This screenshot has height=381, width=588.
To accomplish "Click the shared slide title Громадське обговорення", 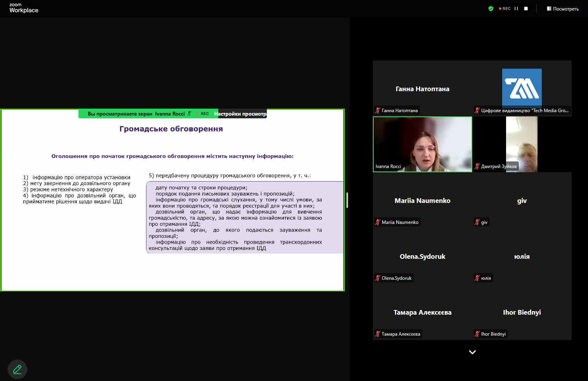I will [171, 129].
